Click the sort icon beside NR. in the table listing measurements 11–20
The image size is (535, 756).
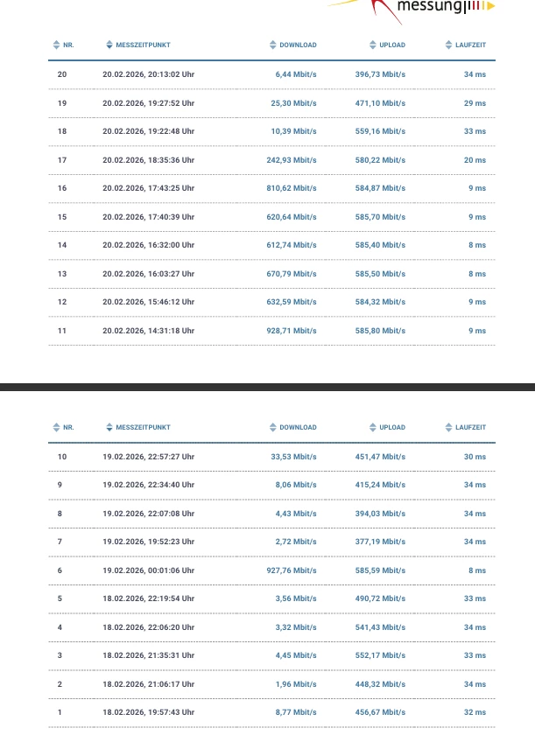(x=56, y=45)
